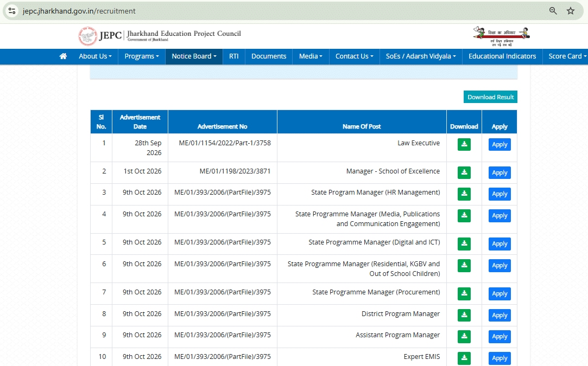This screenshot has width=588, height=366.
Task: Bookmark this page with the star icon
Action: [x=571, y=11]
